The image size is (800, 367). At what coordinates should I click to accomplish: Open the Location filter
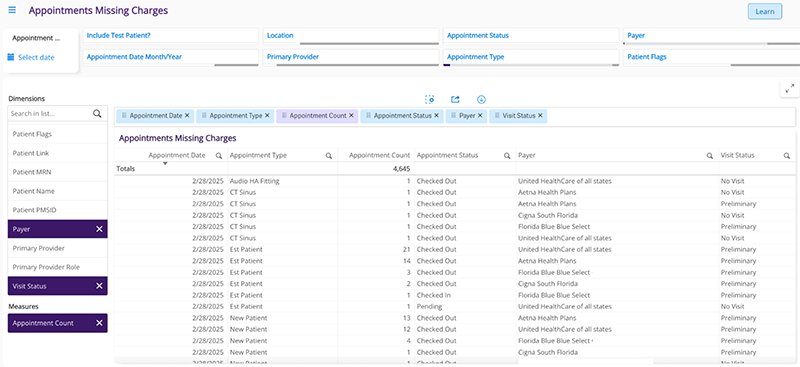pyautogui.click(x=351, y=36)
